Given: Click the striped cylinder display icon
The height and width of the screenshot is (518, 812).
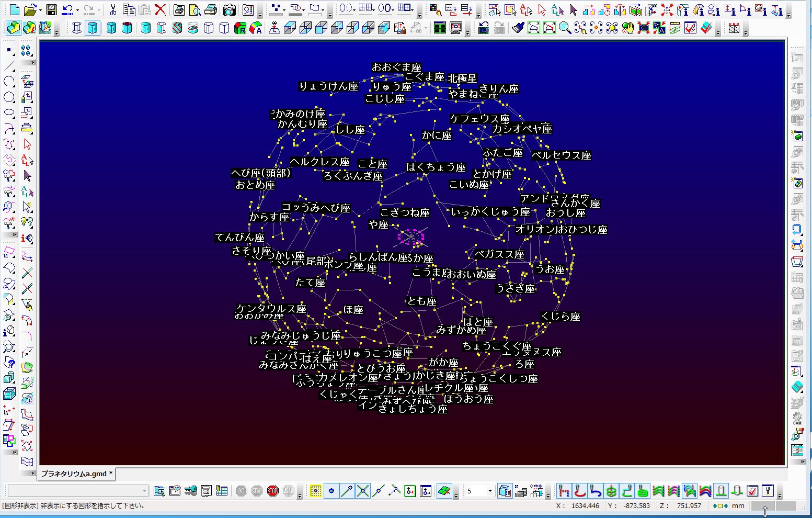Looking at the screenshot, I should click(177, 28).
